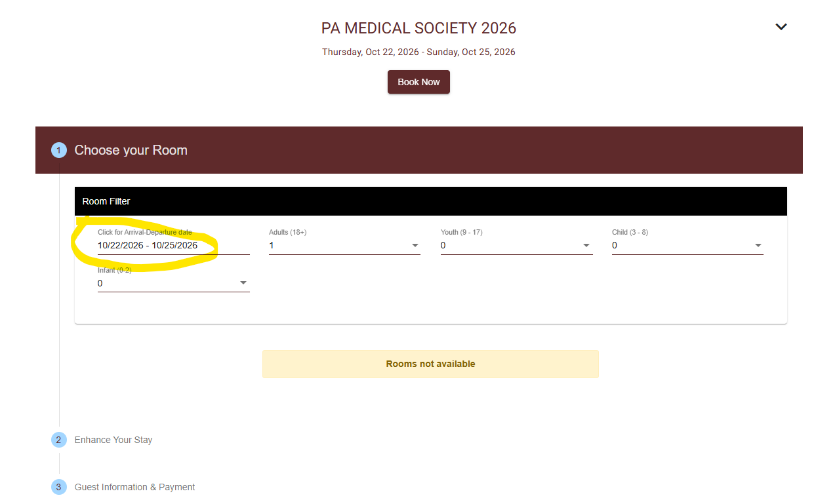The image size is (837, 504).
Task: Click the Rooms not available notice
Action: tap(430, 364)
